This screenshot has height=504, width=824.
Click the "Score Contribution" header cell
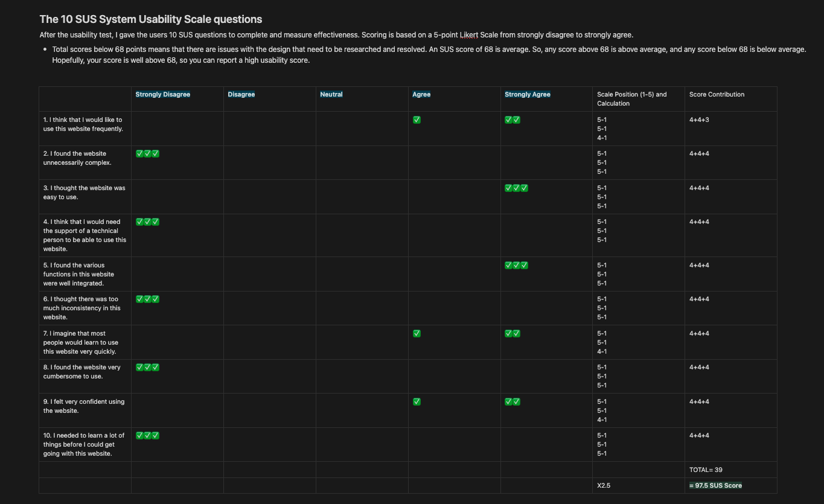click(x=717, y=95)
